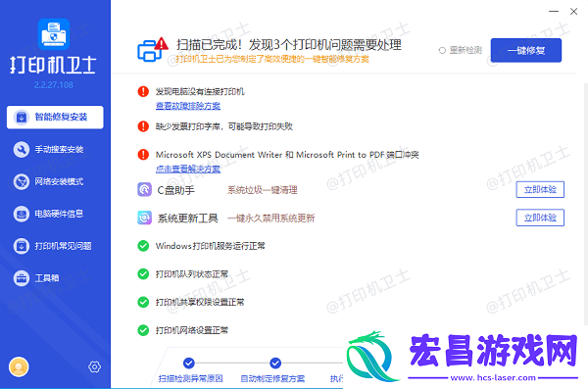Viewport: 588px width, 389px height.
Task: Click the 扫描已完成 headline text
Action: 289,45
